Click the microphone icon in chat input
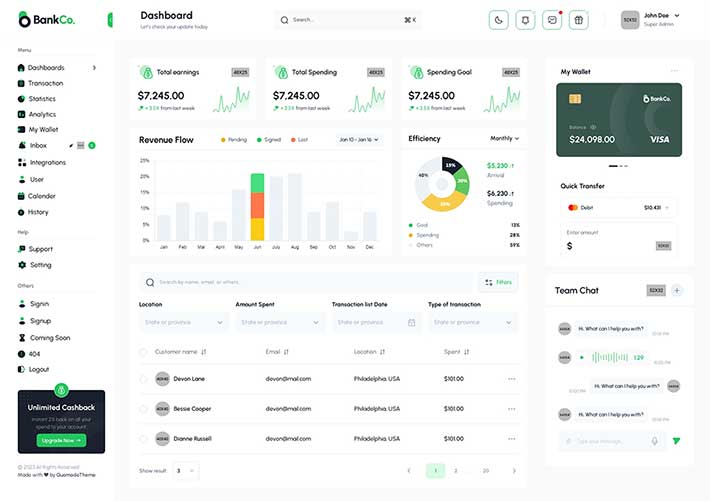Screen dimensions: 710x501 pos(655,440)
